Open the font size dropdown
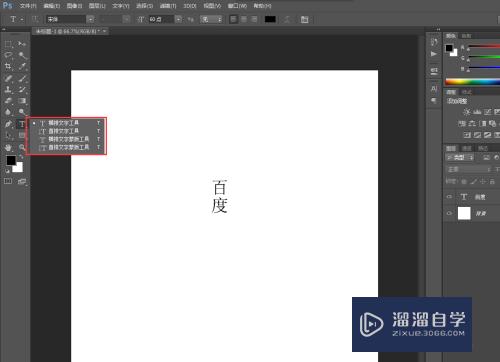Viewport: 500px width, 362px height. [179, 19]
